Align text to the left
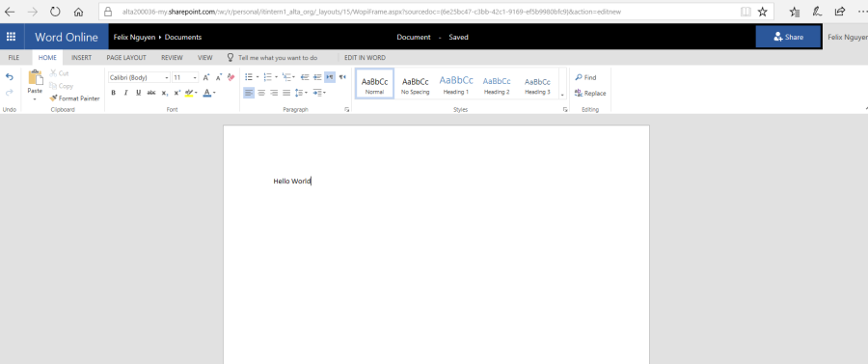 [249, 93]
